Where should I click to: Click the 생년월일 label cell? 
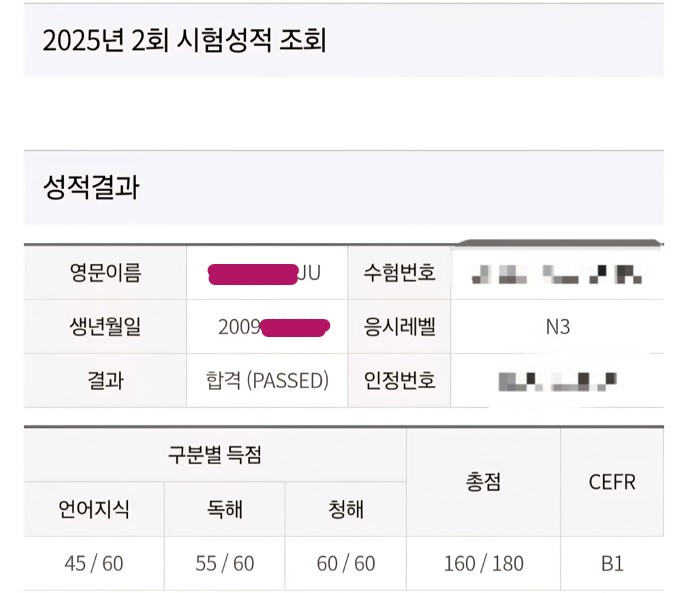click(x=105, y=326)
